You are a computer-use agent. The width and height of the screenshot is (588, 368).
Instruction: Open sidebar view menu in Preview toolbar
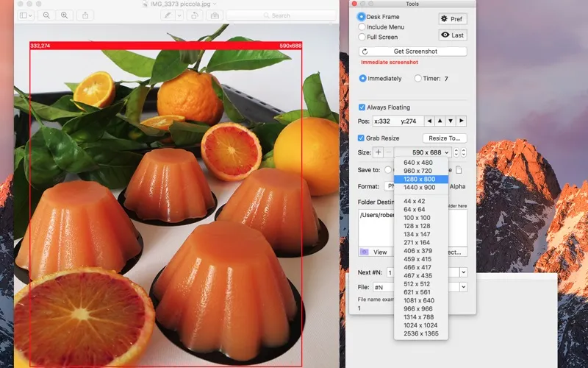tap(26, 15)
